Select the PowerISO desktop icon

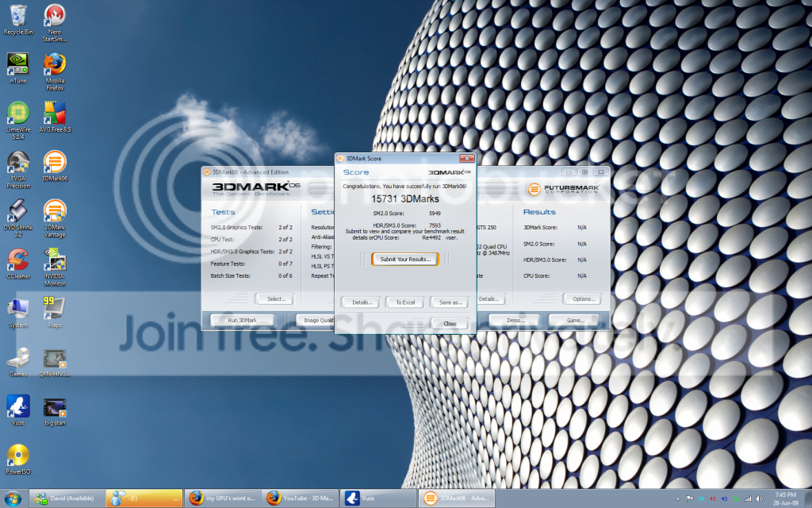coord(17,456)
